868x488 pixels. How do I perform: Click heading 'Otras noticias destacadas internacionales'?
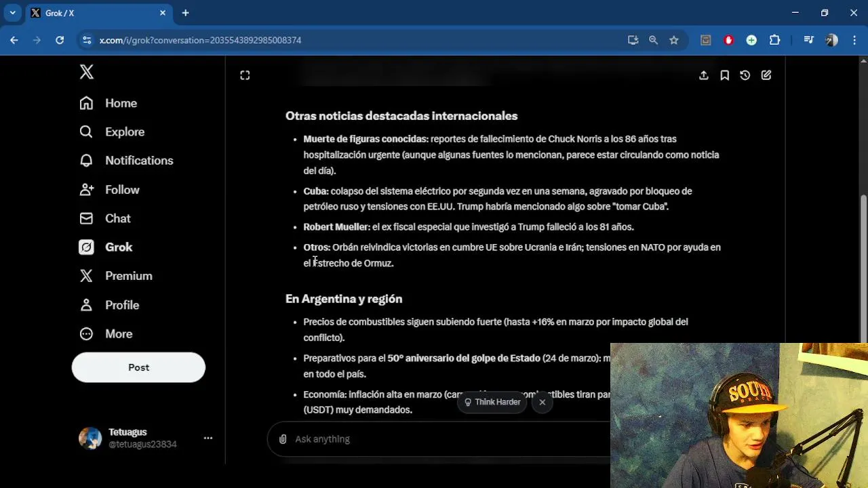coord(401,116)
